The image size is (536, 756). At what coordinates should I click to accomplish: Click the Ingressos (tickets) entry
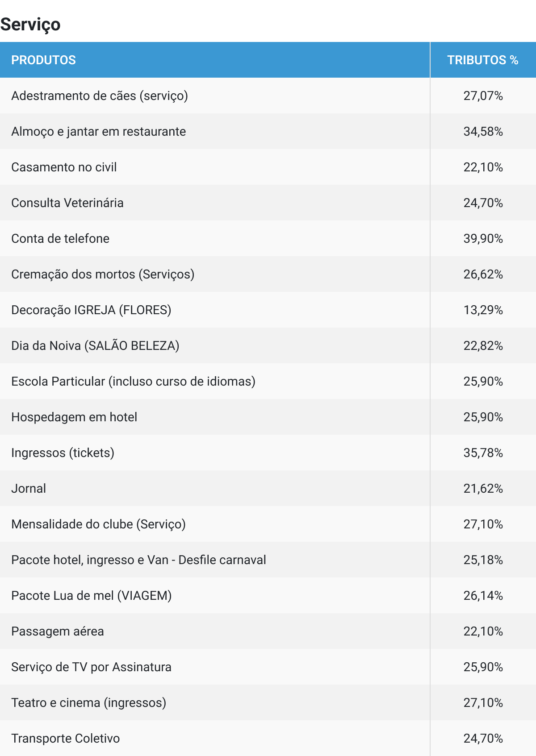point(63,453)
